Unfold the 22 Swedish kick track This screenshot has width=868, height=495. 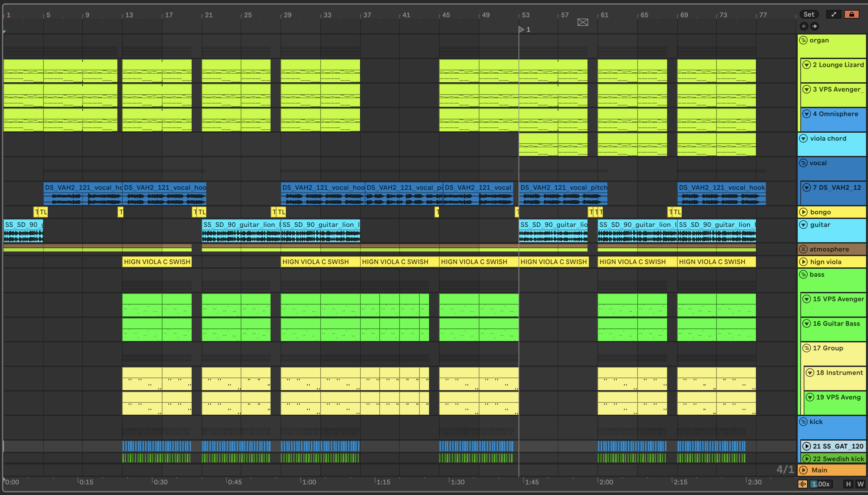click(x=807, y=458)
